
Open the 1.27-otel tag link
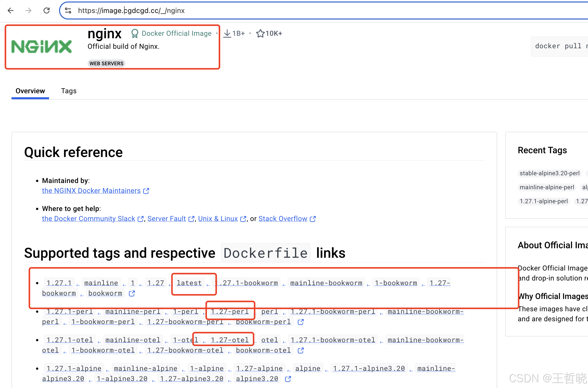pos(230,340)
